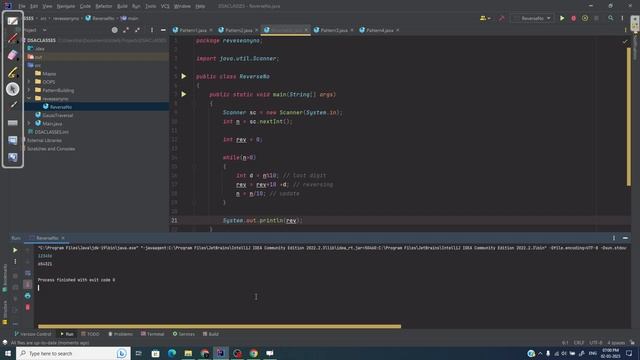Expand the Main.java node
This screenshot has height=360, width=640.
[29, 123]
